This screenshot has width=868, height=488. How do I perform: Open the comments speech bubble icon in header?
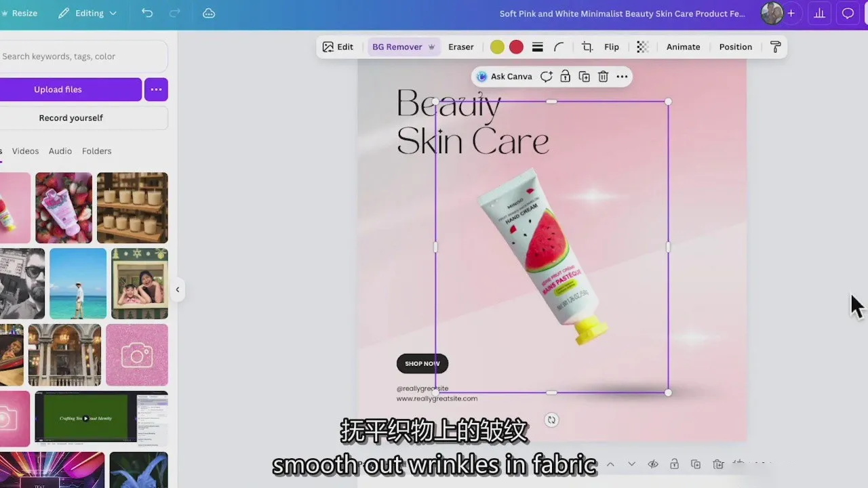tap(848, 13)
